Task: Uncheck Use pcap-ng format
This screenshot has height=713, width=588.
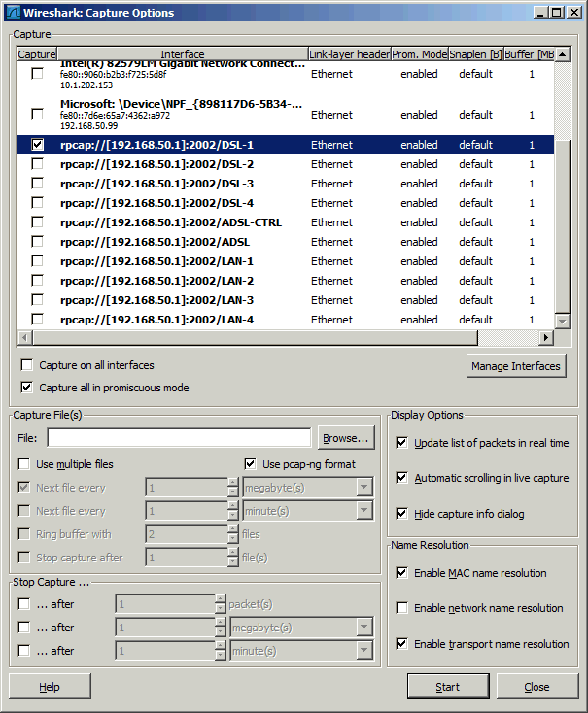Action: tap(251, 464)
